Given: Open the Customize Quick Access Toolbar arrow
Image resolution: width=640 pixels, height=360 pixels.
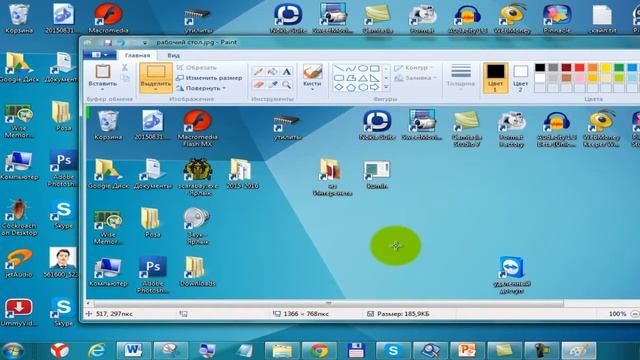Looking at the screenshot, I should click(x=145, y=42).
